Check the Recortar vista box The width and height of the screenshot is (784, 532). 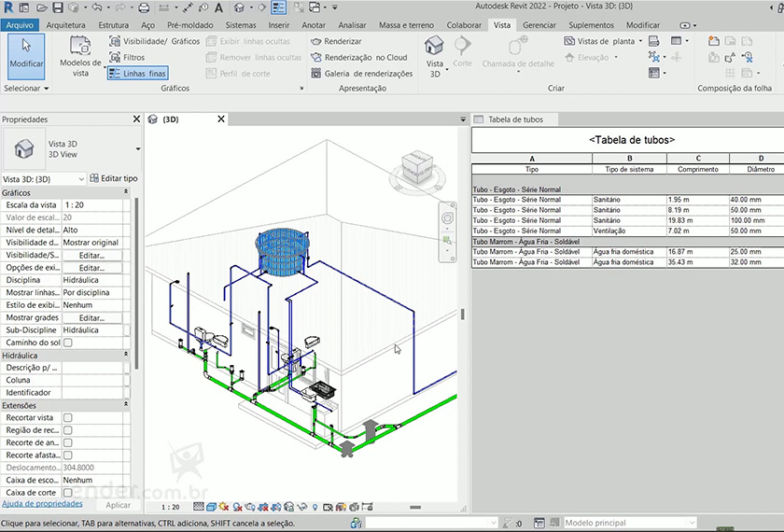pyautogui.click(x=67, y=418)
